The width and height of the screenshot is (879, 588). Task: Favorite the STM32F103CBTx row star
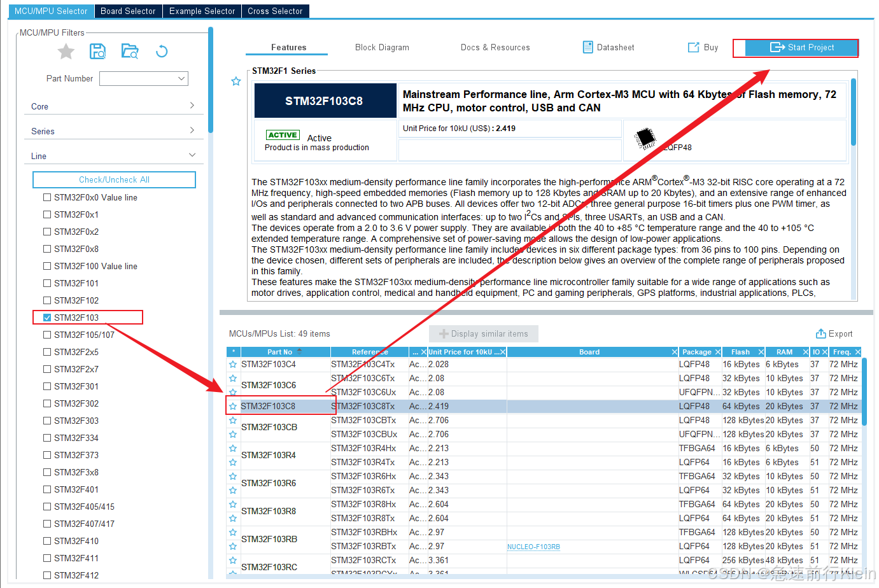pyautogui.click(x=233, y=421)
